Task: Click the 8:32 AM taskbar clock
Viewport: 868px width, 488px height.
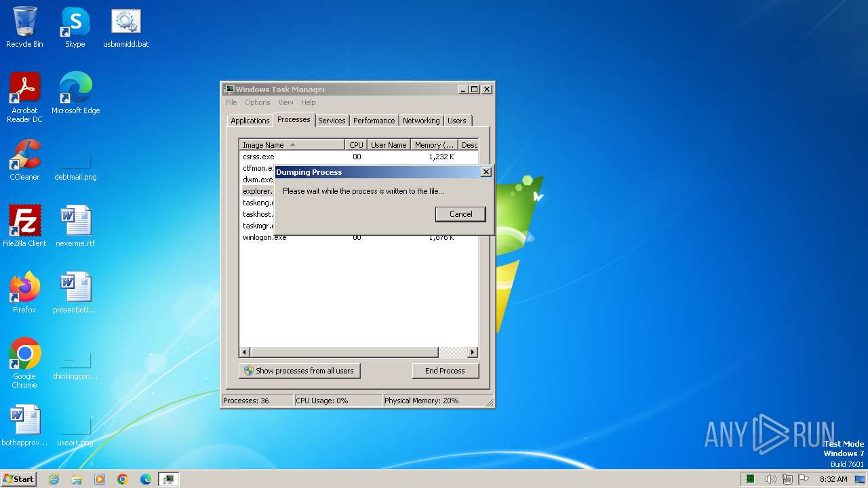Action: click(833, 479)
